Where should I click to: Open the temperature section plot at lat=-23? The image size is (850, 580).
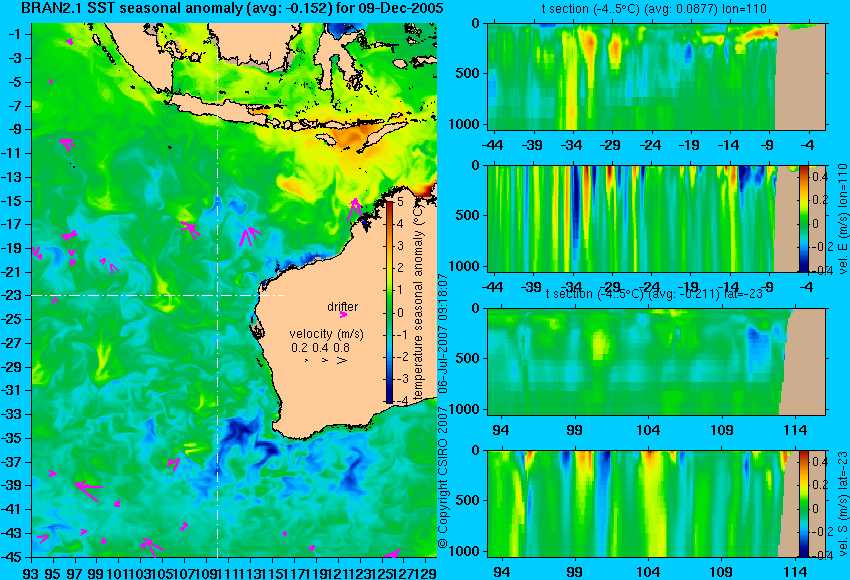[x=656, y=362]
